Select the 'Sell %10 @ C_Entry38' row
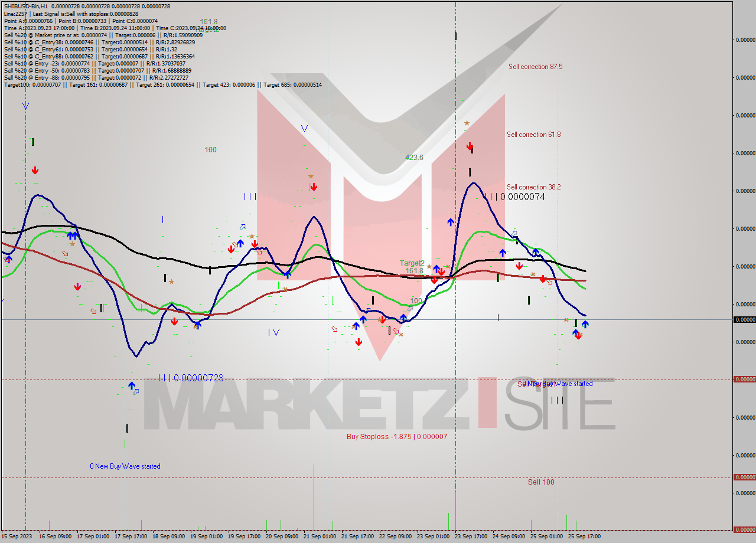This screenshot has height=543, width=756. [99, 42]
